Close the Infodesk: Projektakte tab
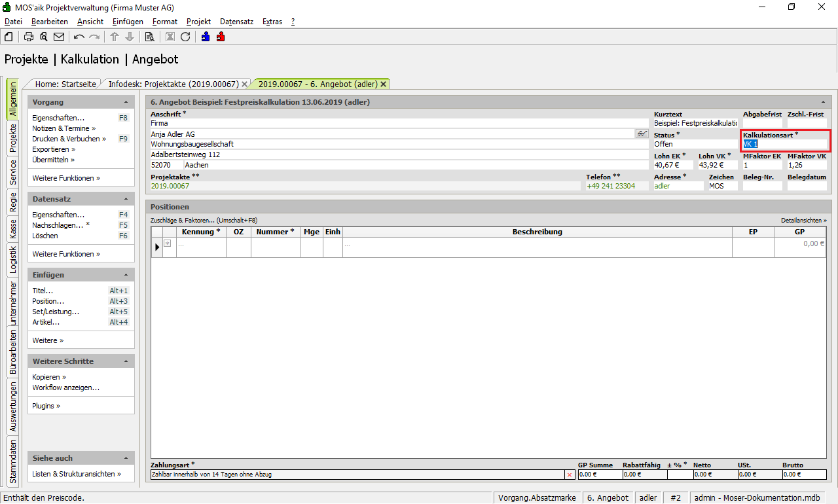This screenshot has width=838, height=504. click(244, 84)
